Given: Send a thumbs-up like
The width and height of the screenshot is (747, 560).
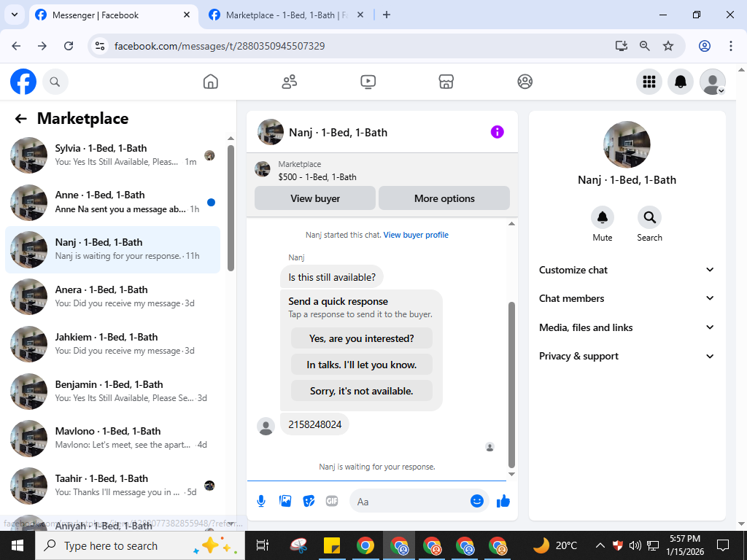Looking at the screenshot, I should pyautogui.click(x=503, y=501).
